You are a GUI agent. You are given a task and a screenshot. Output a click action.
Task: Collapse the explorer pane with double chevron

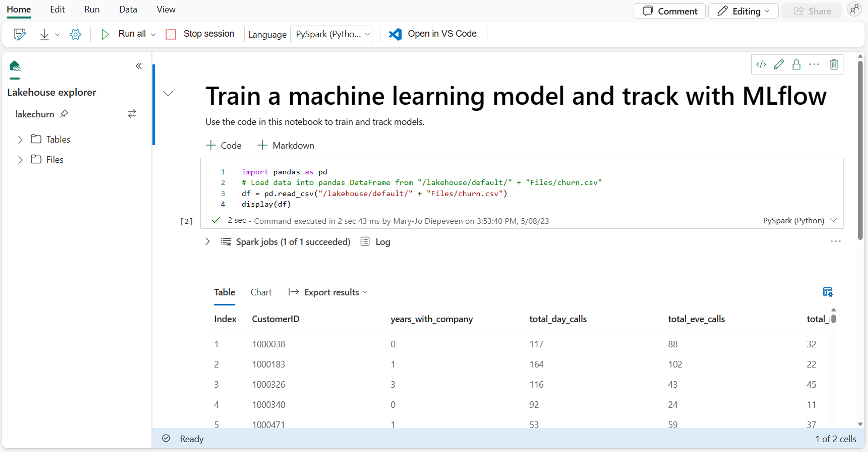pos(138,66)
